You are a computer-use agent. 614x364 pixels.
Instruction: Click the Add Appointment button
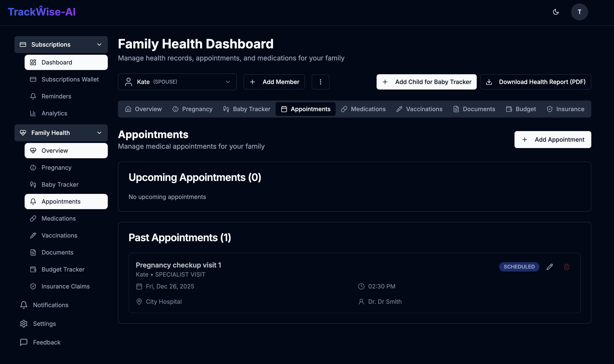click(x=552, y=139)
